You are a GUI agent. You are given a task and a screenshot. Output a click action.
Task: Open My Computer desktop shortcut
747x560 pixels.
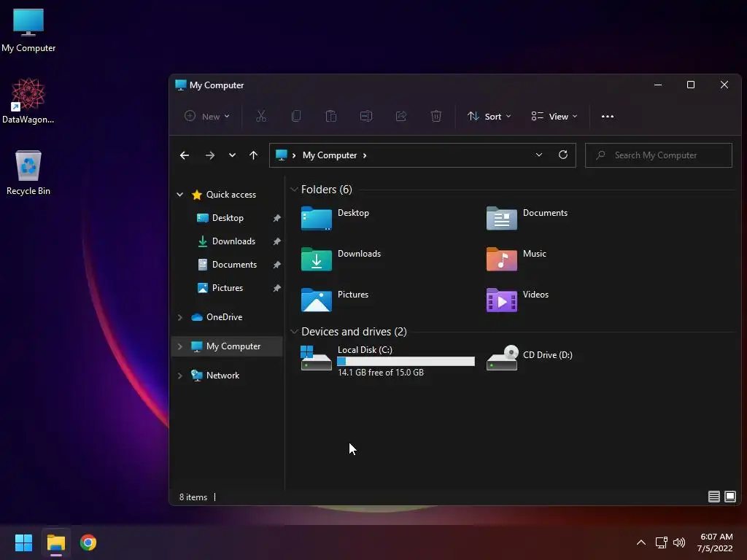click(x=28, y=31)
